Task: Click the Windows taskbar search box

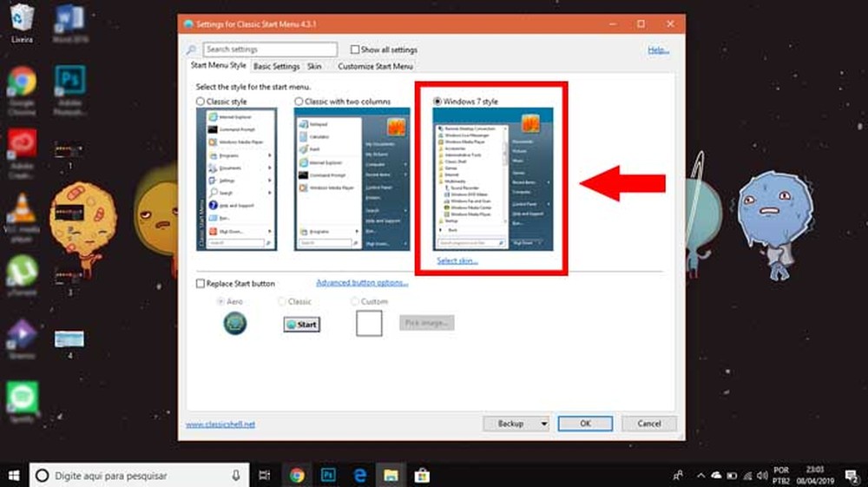Action: click(139, 476)
